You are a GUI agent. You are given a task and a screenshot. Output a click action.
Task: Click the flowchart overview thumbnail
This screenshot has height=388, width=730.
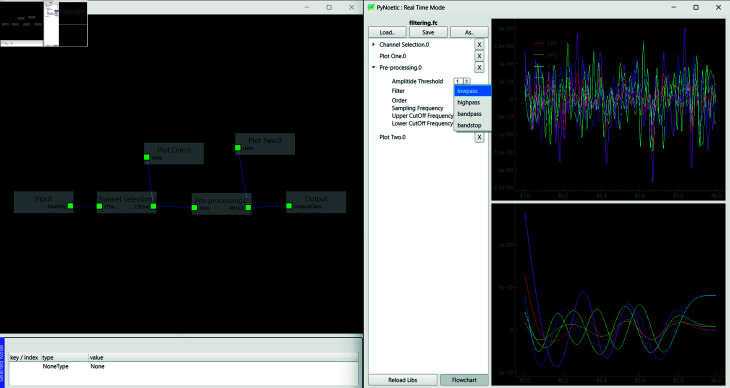(44, 23)
